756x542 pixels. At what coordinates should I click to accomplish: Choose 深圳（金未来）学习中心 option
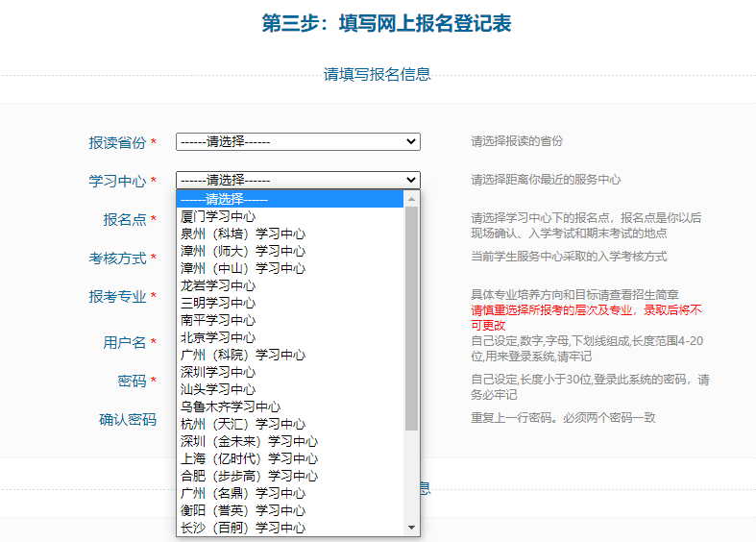click(290, 442)
